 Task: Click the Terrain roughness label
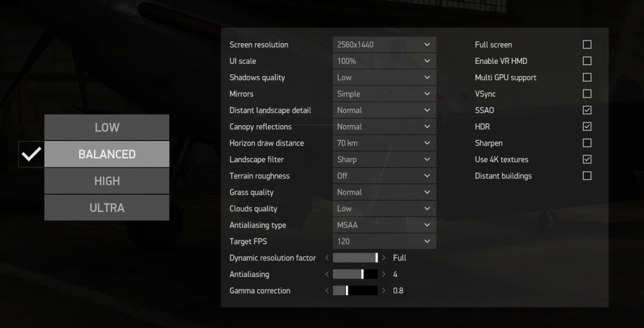(x=260, y=176)
